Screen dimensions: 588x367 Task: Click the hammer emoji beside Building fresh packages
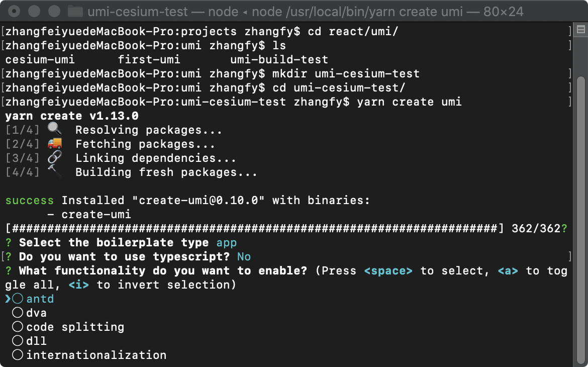pos(54,172)
